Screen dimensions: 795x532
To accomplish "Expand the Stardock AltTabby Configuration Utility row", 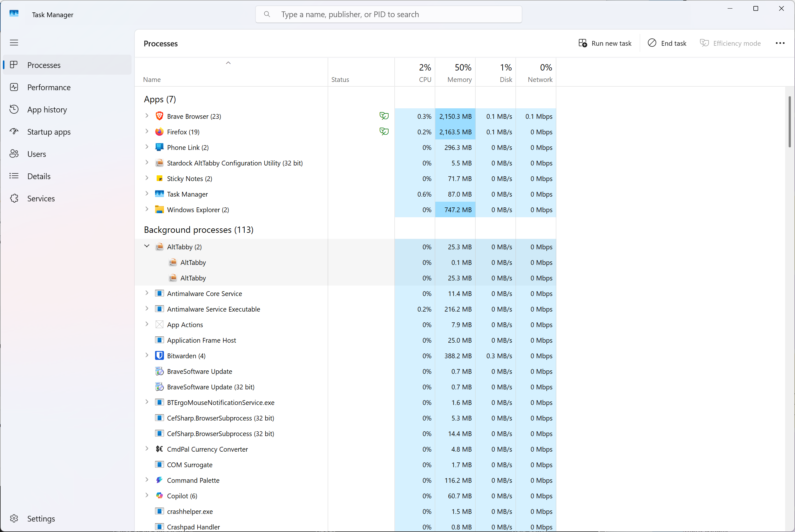I will pos(147,163).
